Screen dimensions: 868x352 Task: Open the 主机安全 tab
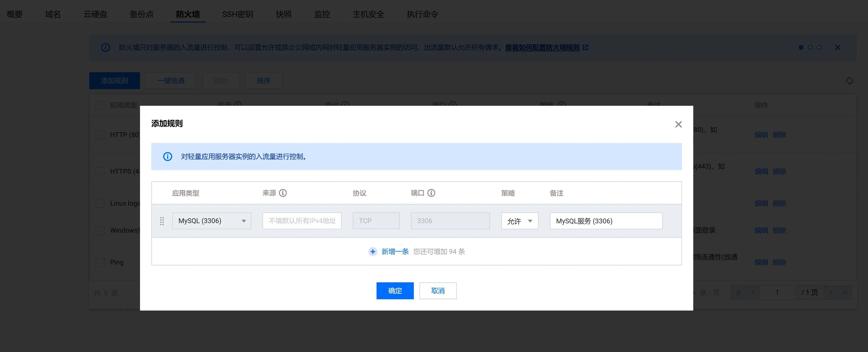[368, 14]
